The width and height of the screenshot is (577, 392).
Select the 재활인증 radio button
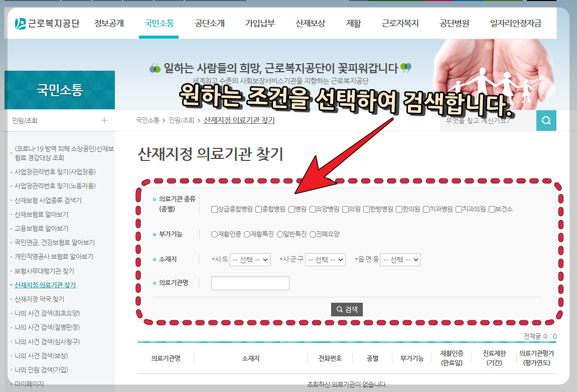pos(215,233)
